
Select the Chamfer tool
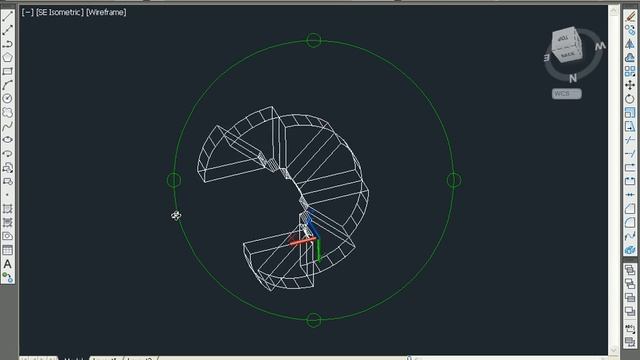tap(630, 209)
